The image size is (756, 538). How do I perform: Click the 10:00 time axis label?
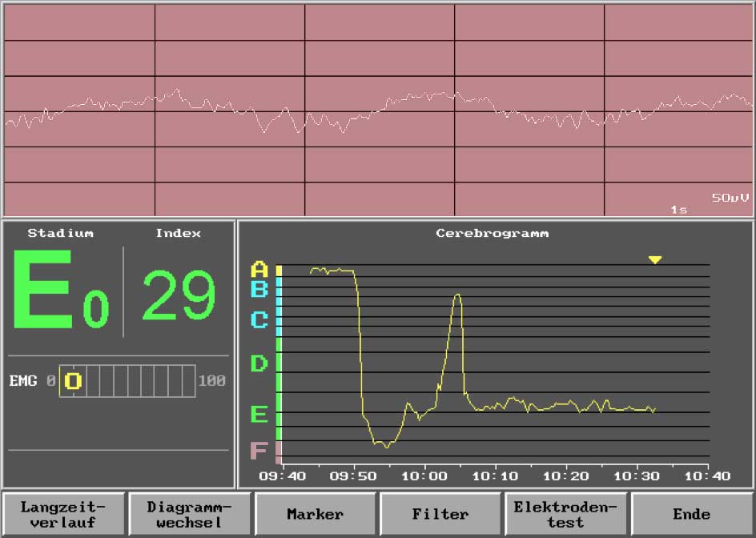coord(424,476)
